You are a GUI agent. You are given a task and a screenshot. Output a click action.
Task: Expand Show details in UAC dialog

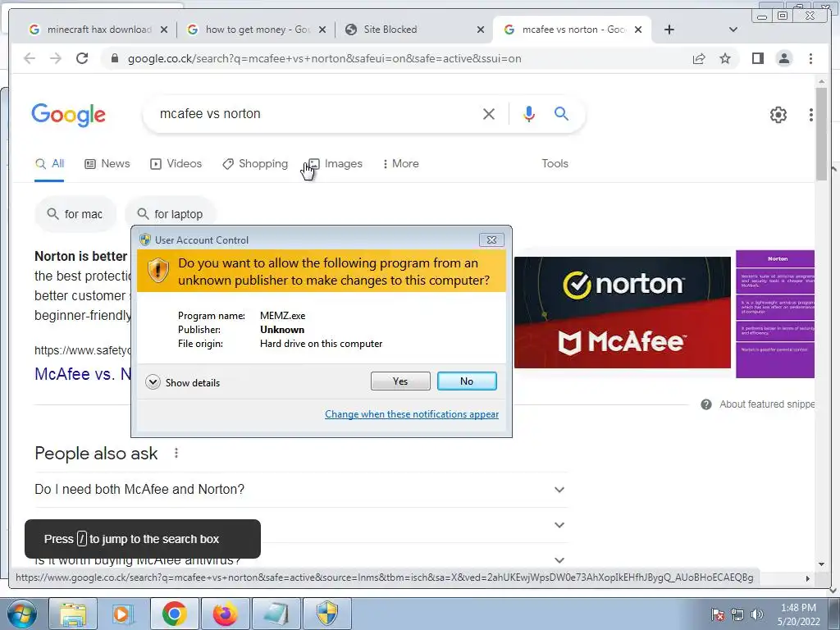click(x=183, y=382)
